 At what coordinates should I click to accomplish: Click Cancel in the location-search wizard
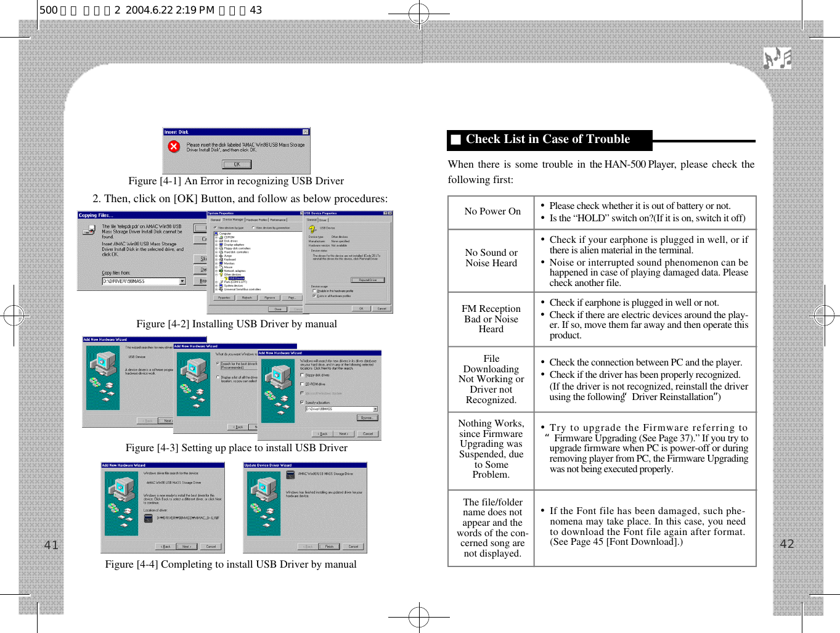tap(368, 434)
